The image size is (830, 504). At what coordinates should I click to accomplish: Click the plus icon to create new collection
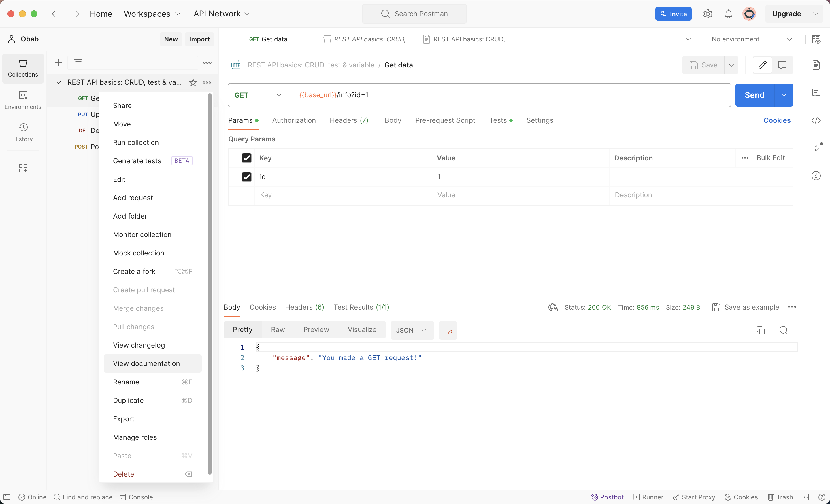58,62
